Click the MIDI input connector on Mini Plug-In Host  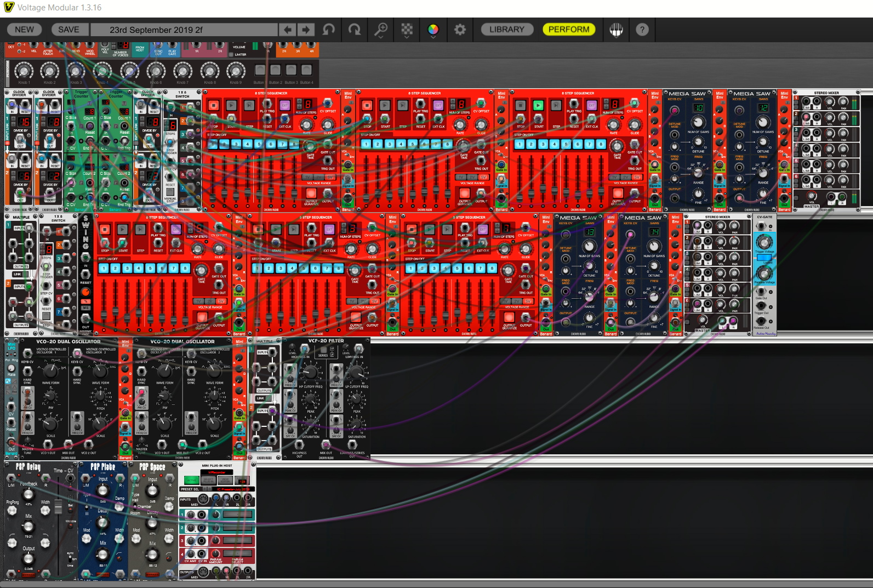point(203,499)
